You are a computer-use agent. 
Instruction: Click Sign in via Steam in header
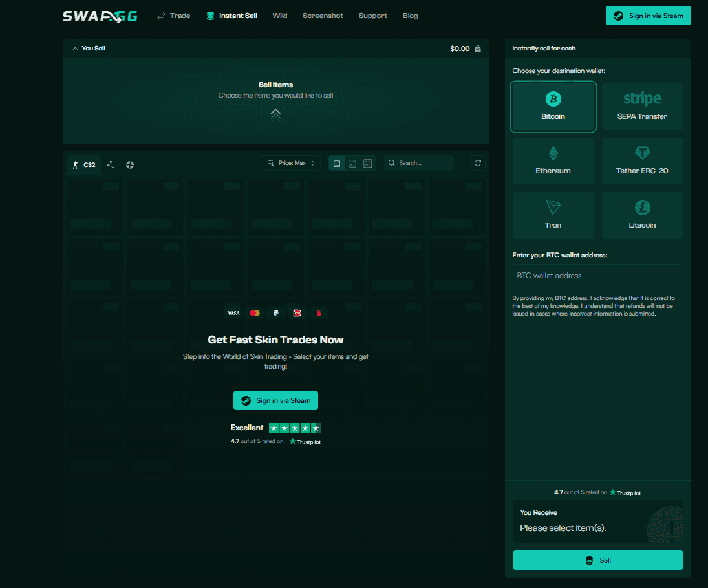[648, 16]
